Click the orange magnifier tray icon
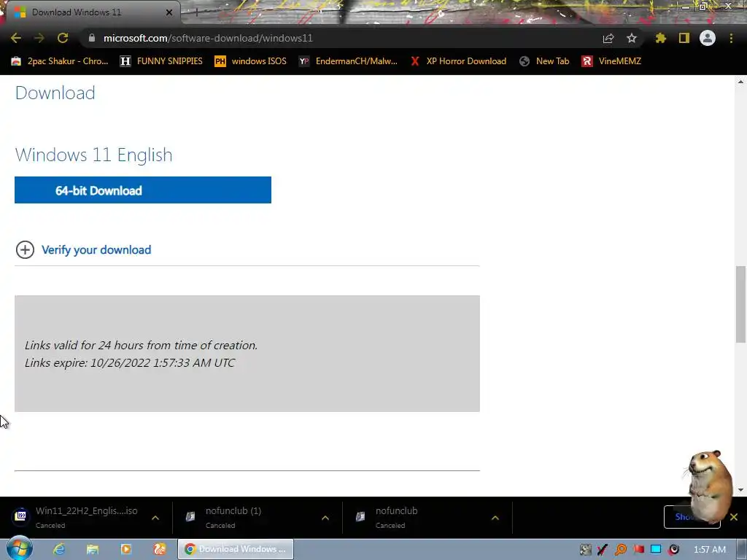Image resolution: width=747 pixels, height=560 pixels. [620, 550]
